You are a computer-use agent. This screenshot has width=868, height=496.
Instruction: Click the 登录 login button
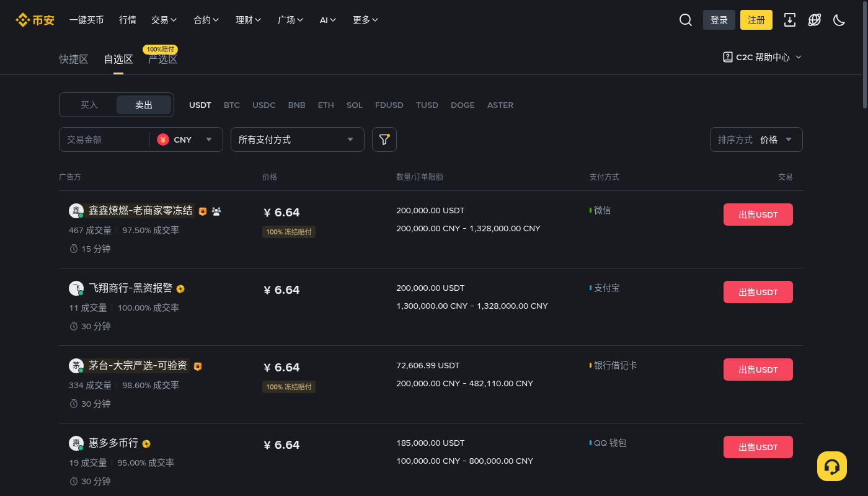coord(719,20)
